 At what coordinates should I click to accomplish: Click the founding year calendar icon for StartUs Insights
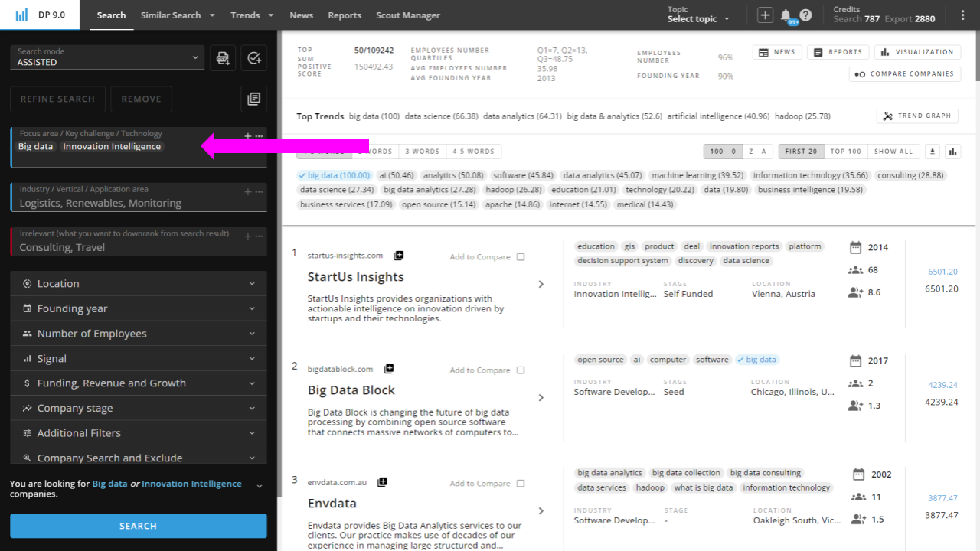(856, 247)
